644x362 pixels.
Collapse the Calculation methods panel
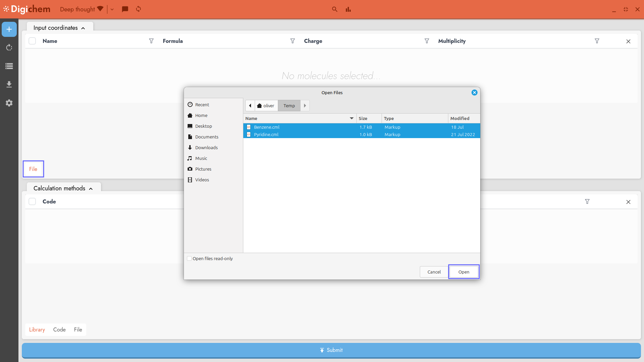pos(91,189)
